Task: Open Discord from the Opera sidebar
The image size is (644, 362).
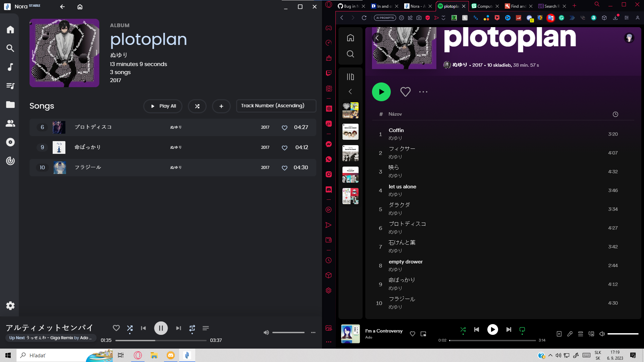Action: 328,189
